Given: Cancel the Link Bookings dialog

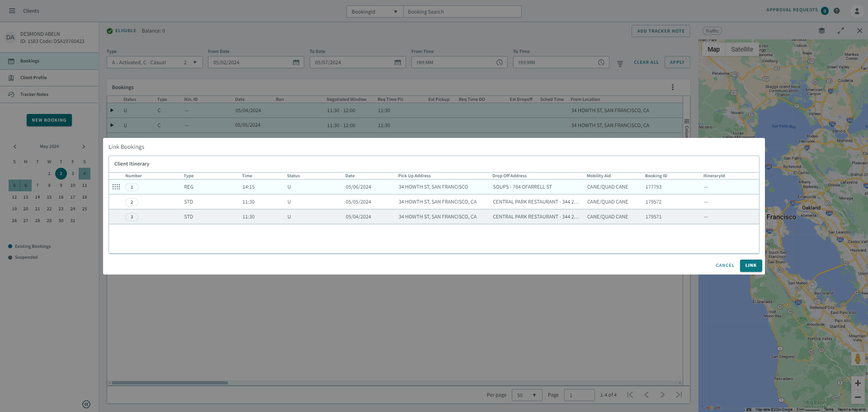Looking at the screenshot, I should (725, 265).
